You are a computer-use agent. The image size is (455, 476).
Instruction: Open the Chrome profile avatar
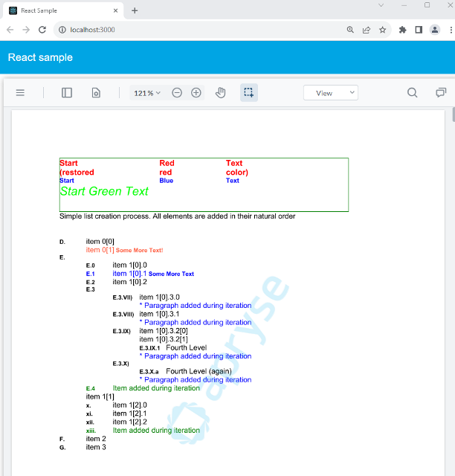[435, 30]
